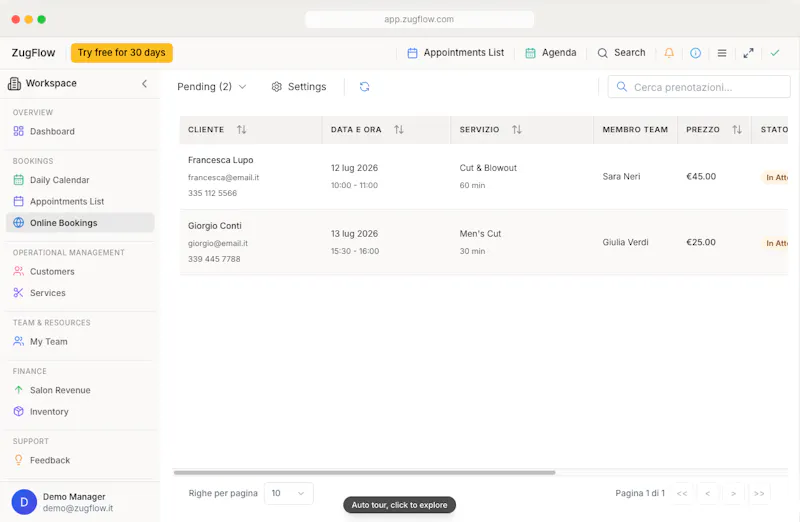Image resolution: width=800 pixels, height=522 pixels.
Task: Collapse the Workspace sidebar chevron
Action: (x=144, y=83)
